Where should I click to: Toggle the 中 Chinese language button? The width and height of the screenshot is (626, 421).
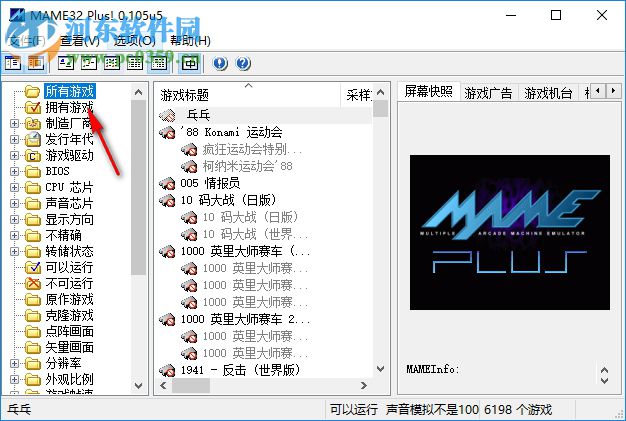click(x=189, y=63)
